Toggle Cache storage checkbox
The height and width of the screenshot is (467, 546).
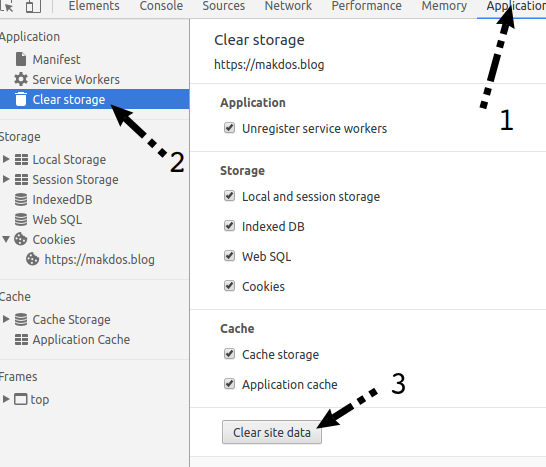click(229, 354)
